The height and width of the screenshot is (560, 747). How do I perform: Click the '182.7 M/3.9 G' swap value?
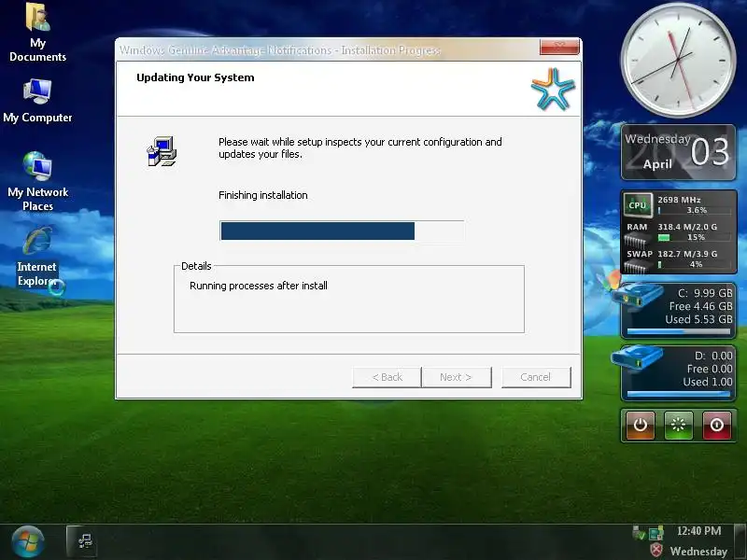(687, 254)
